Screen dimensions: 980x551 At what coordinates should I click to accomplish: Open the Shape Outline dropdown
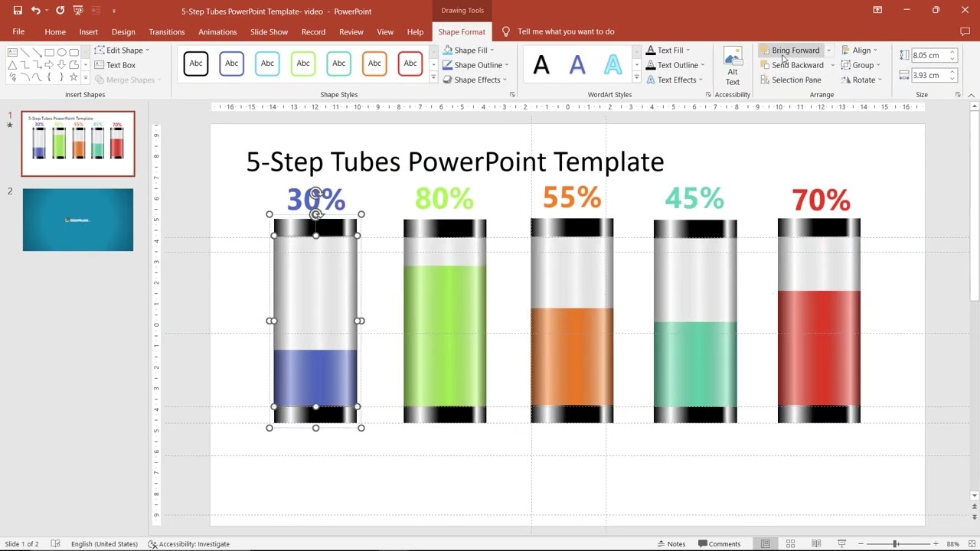(x=475, y=65)
